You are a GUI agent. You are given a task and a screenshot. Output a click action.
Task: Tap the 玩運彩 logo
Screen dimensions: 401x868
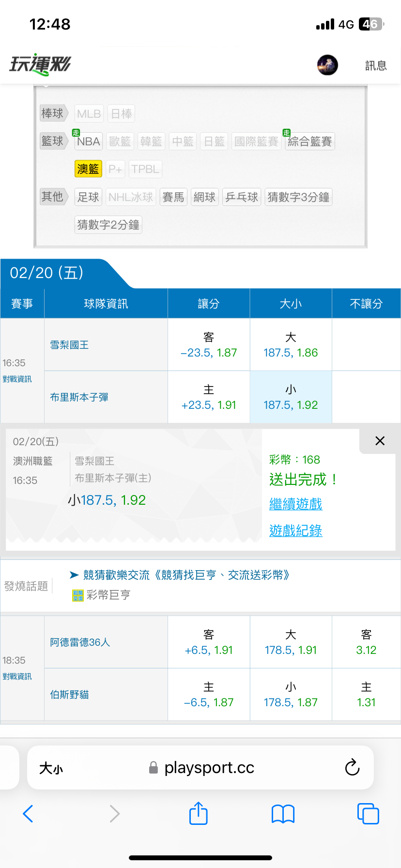pyautogui.click(x=40, y=64)
